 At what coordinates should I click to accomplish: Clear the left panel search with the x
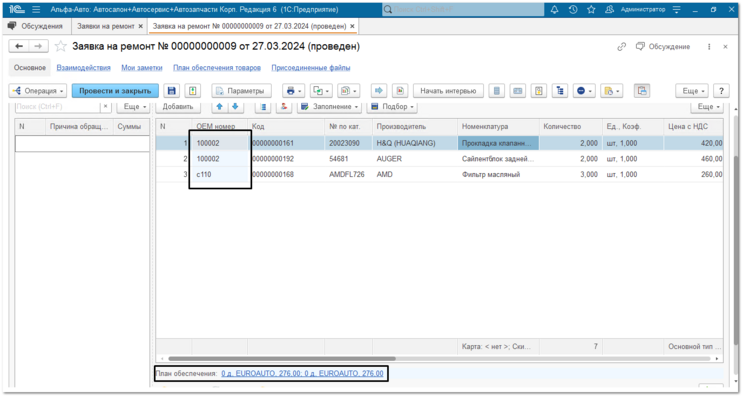(106, 107)
